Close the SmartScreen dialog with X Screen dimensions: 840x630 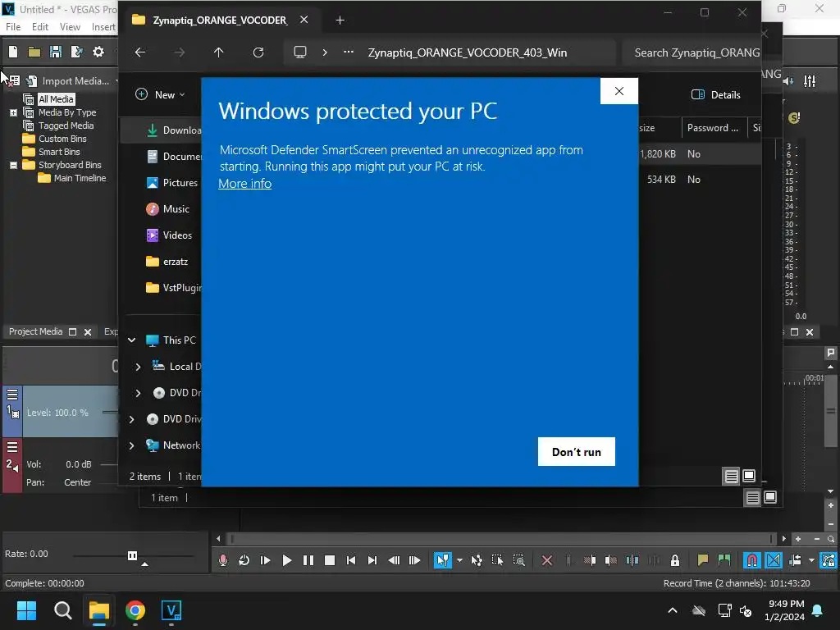click(x=619, y=91)
